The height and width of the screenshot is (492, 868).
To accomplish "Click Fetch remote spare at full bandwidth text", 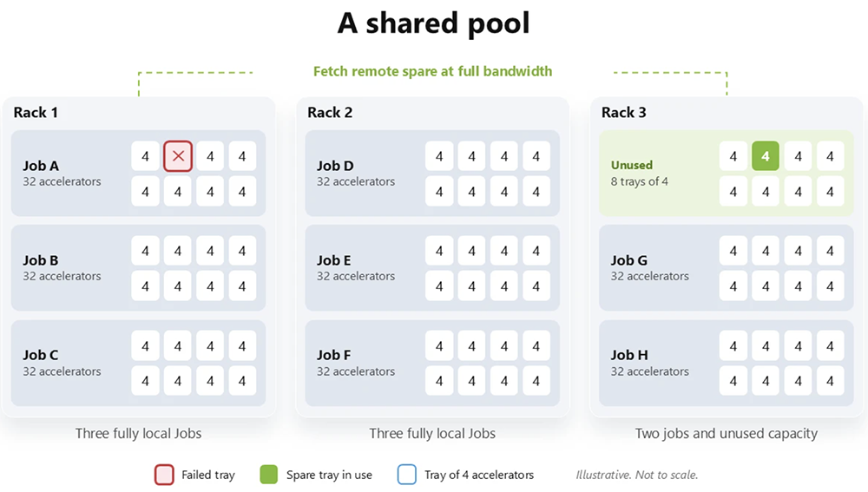I will (433, 71).
